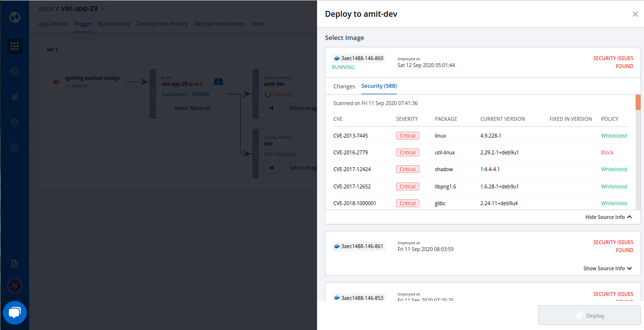Click the Select Material button
644x330 pixels.
tap(192, 108)
